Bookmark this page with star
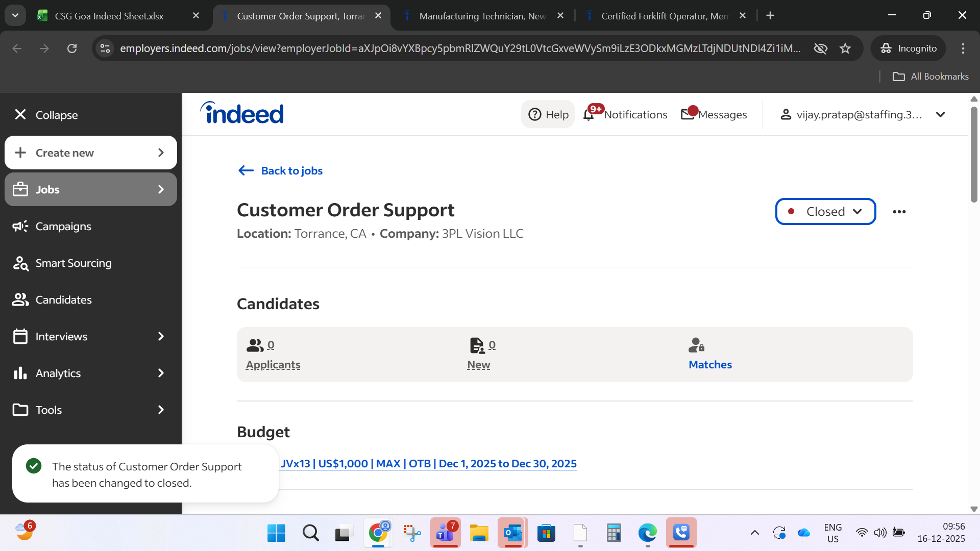The height and width of the screenshot is (551, 980). (x=845, y=48)
